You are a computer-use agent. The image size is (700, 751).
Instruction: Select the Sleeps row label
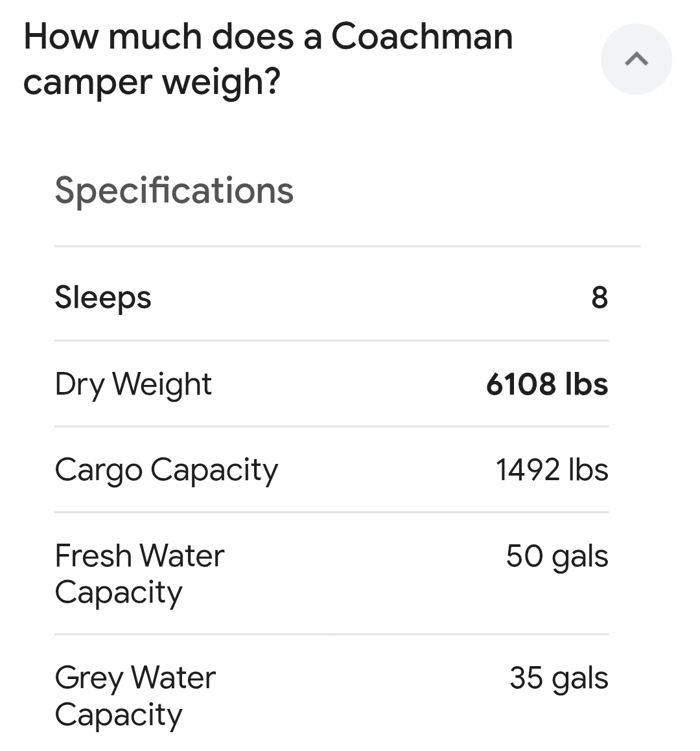click(x=103, y=297)
